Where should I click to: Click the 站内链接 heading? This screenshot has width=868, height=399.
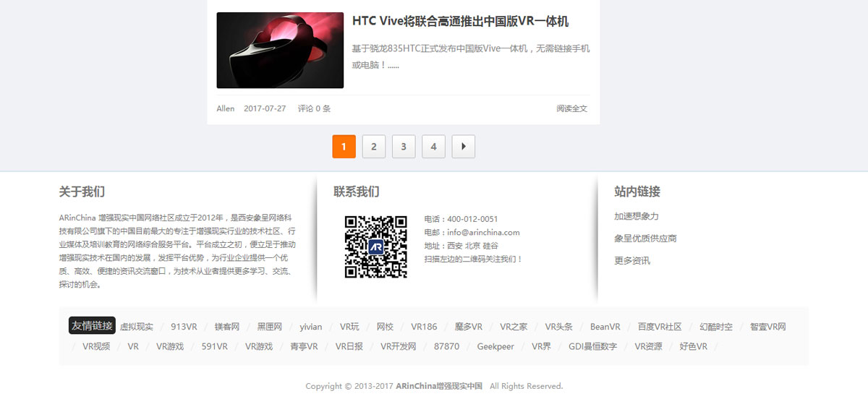pos(637,192)
